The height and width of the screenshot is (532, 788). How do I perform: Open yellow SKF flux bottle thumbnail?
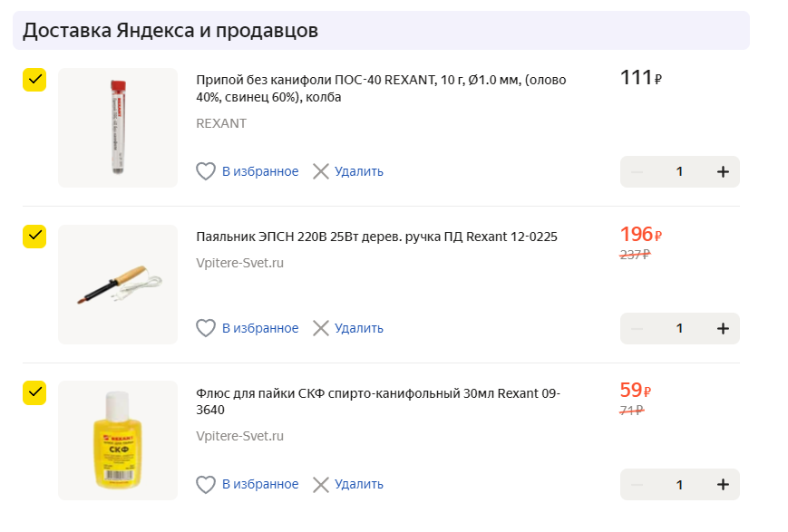tap(118, 440)
